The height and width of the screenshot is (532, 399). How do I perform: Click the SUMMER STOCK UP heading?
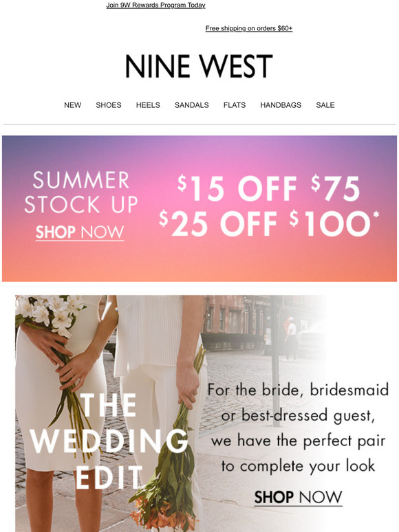pyautogui.click(x=80, y=192)
